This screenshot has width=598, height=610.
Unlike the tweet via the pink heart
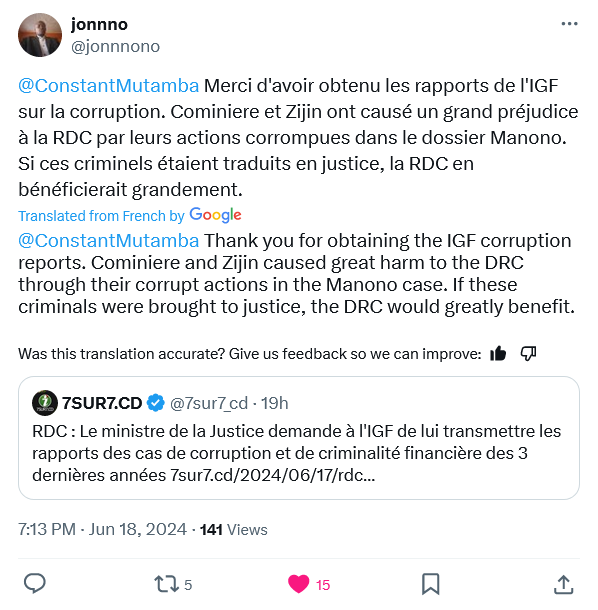pyautogui.click(x=298, y=584)
